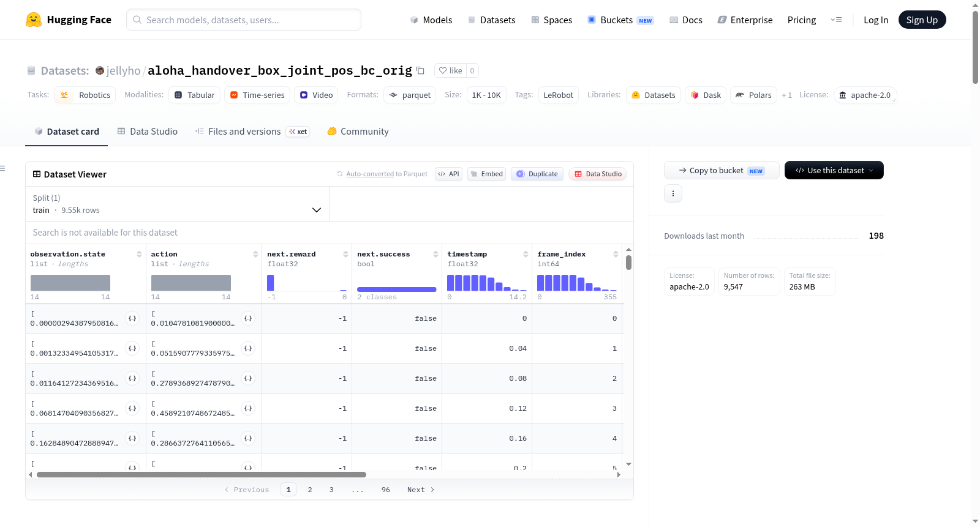This screenshot has width=980, height=527.
Task: Open the collapsed sidebar menu icon
Action: [2, 168]
